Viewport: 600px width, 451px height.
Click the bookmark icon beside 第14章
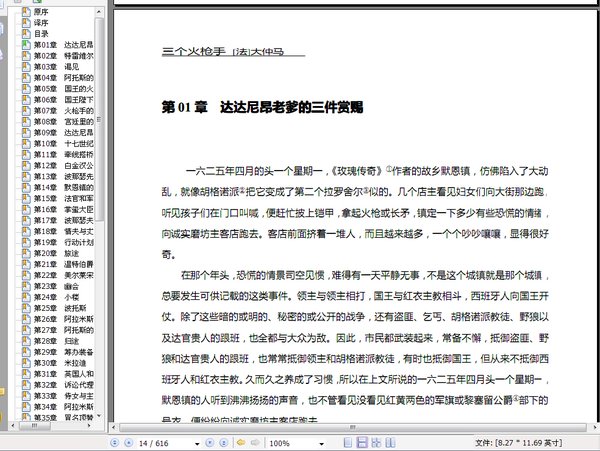tap(26, 187)
